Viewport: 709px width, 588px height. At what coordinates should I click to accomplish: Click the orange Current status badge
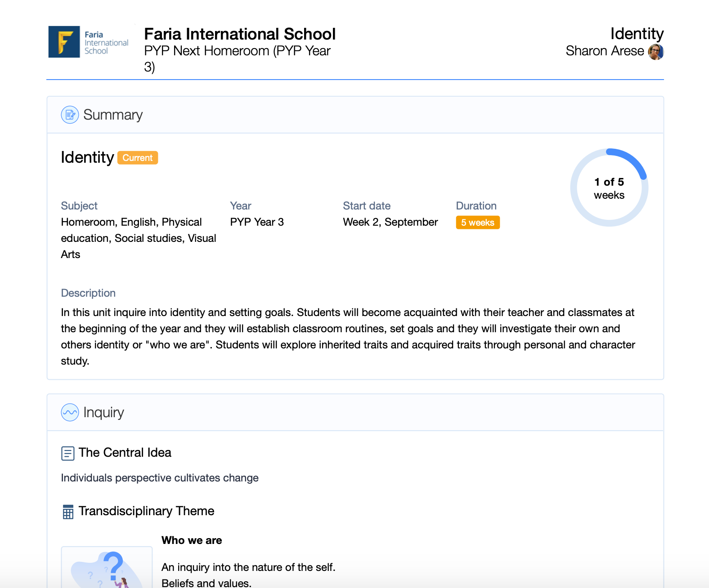coord(138,158)
